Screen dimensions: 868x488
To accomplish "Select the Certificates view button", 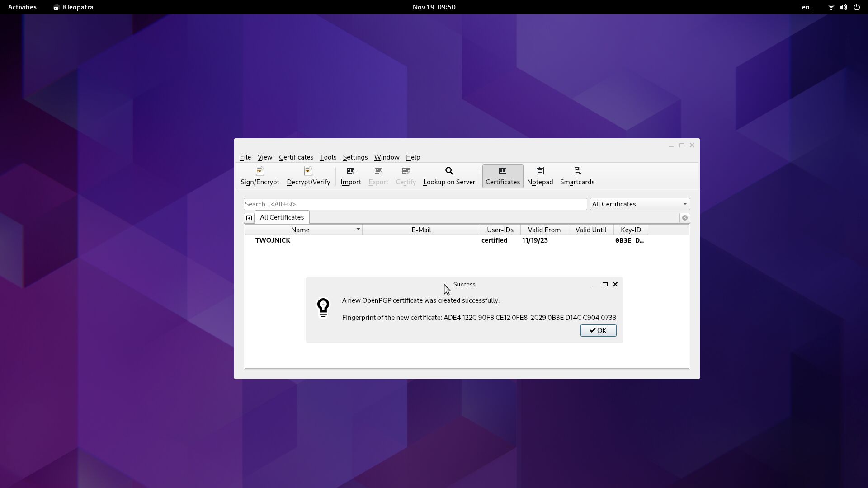I will [x=502, y=176].
